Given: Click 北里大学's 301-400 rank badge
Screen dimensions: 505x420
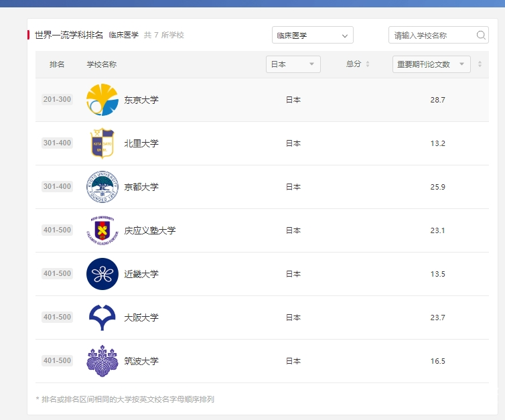Looking at the screenshot, I should coord(57,143).
